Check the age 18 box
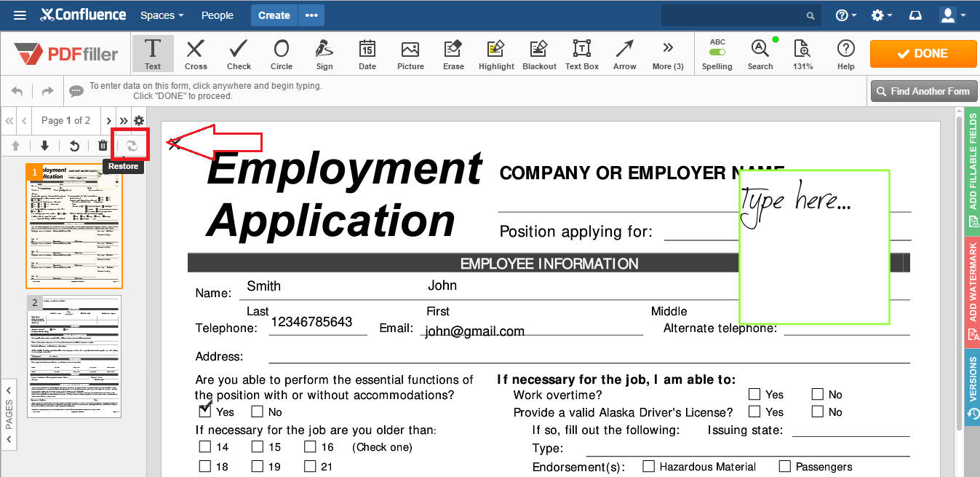Viewport: 980px width, 477px height. click(205, 466)
